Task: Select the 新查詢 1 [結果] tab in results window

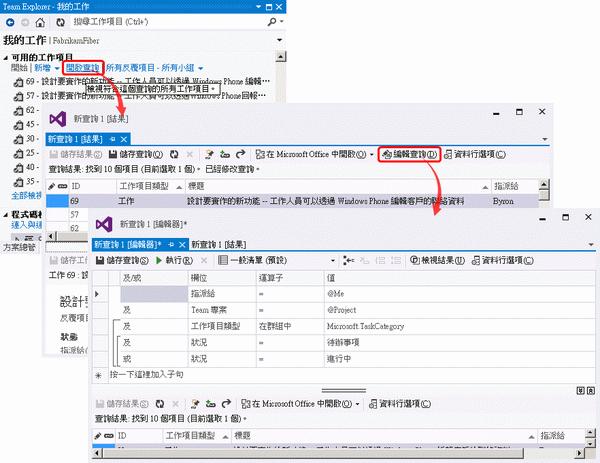Action: point(75,139)
